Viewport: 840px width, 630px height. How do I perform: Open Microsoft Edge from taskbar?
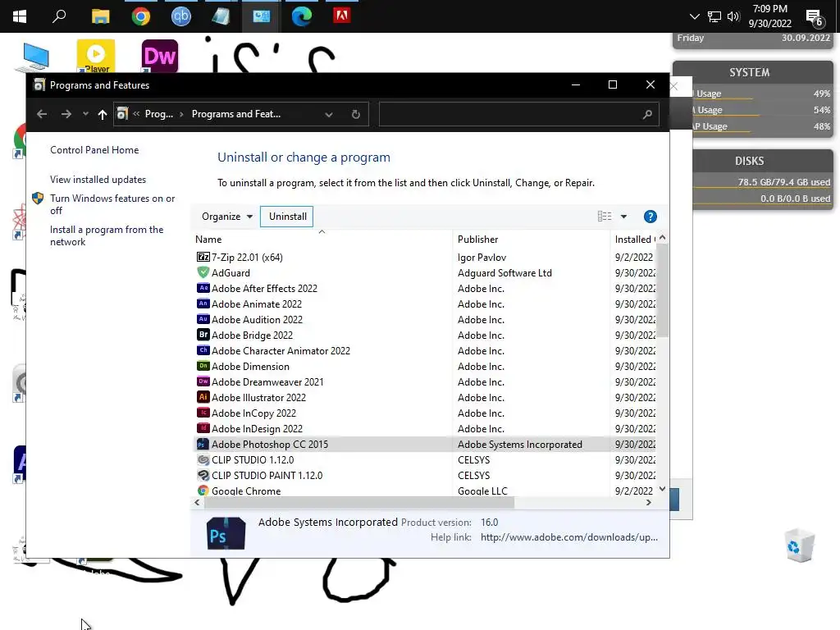pos(302,16)
